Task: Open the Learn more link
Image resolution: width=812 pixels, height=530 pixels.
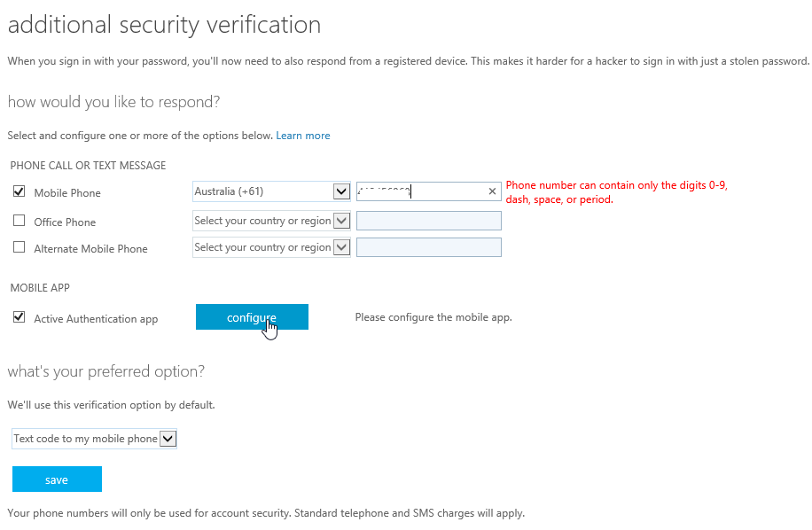Action: (303, 136)
